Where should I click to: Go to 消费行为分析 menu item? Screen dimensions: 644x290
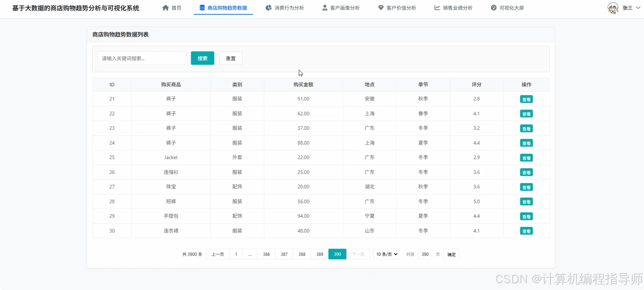pos(285,8)
